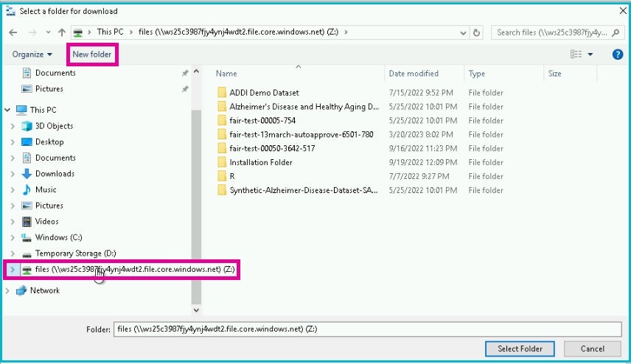Refresh the folder view

[x=476, y=32]
